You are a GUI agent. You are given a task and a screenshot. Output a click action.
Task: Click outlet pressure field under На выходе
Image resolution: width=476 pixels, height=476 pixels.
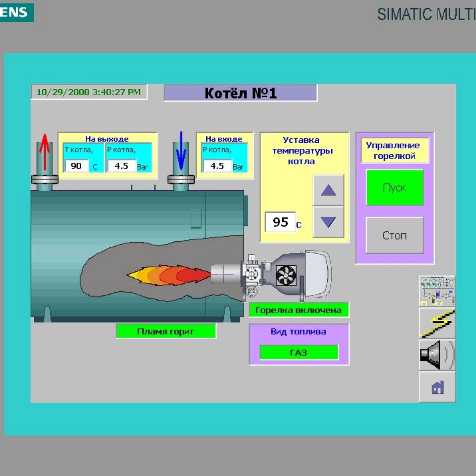coord(121,166)
